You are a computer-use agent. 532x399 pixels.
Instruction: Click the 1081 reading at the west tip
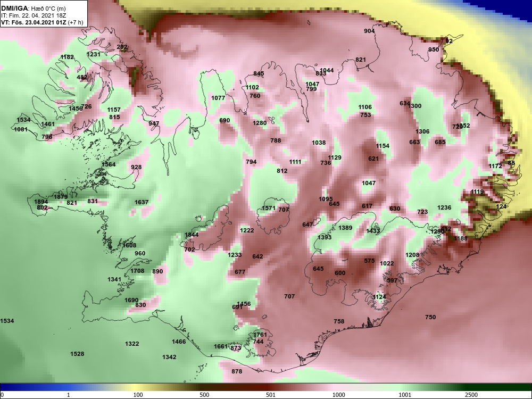point(21,129)
